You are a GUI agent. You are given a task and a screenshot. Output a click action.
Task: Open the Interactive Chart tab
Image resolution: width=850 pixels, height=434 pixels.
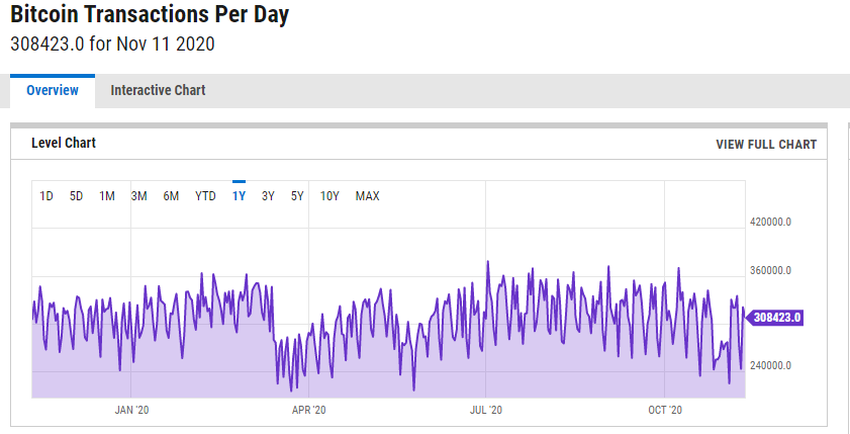coord(158,90)
